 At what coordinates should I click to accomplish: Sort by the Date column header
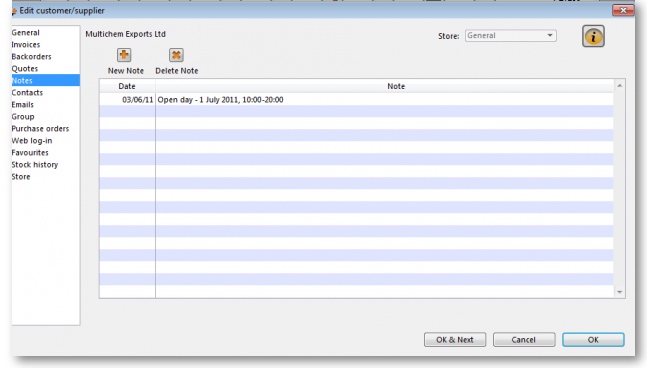coord(127,86)
